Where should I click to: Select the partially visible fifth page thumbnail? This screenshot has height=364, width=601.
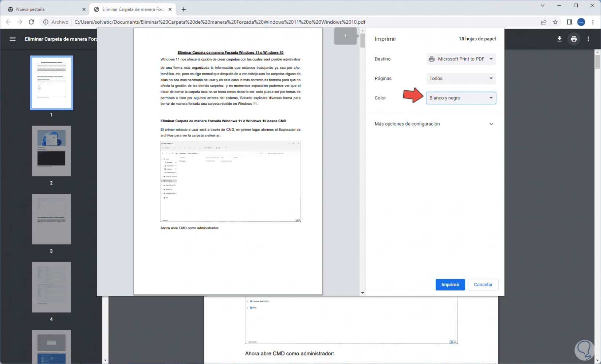point(51,347)
